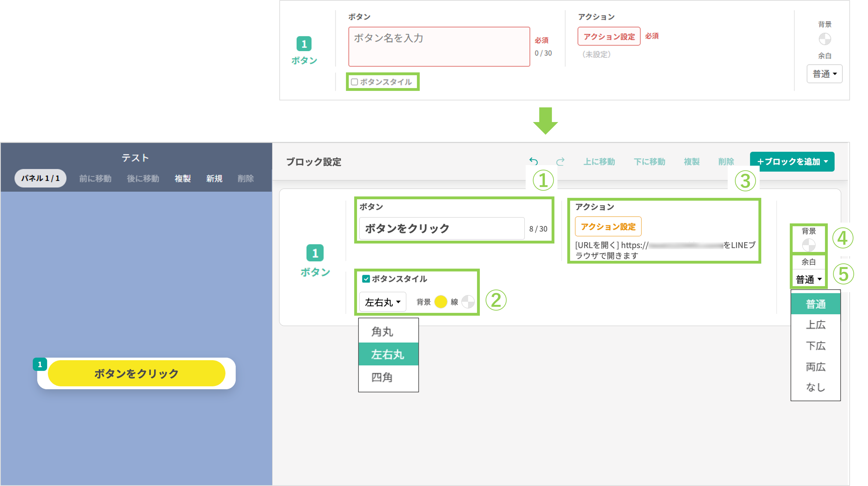Click transparent line color circle
868x486 pixels.
(468, 302)
